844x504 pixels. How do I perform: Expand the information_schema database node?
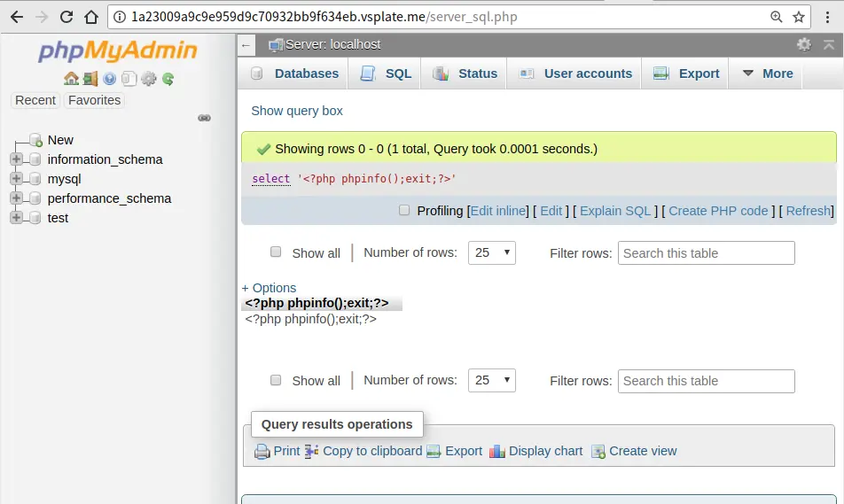[x=16, y=159]
